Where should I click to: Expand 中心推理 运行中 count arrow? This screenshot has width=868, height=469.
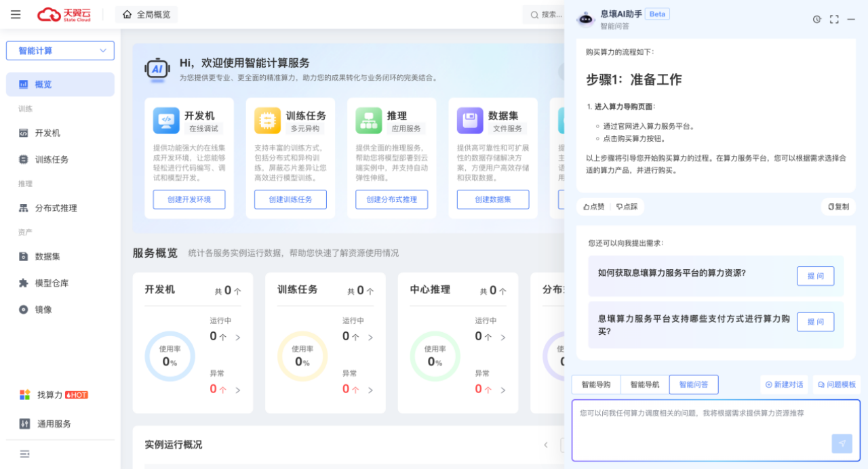tap(503, 337)
